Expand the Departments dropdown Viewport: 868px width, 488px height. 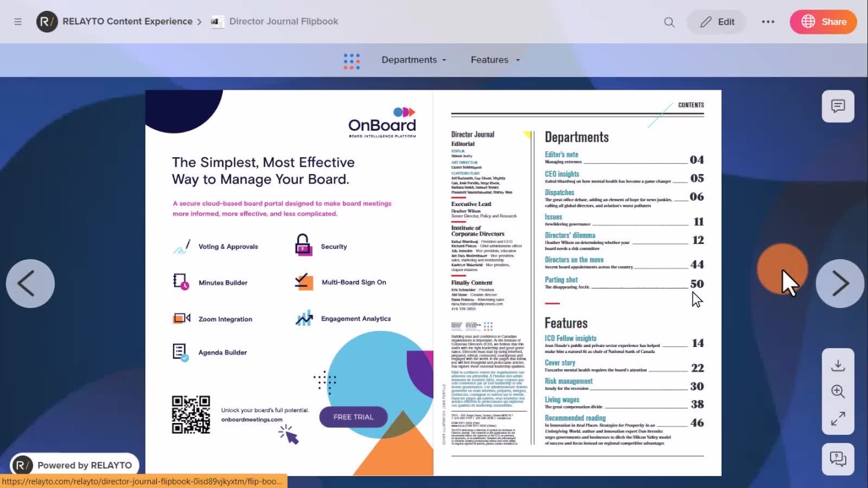coord(414,60)
